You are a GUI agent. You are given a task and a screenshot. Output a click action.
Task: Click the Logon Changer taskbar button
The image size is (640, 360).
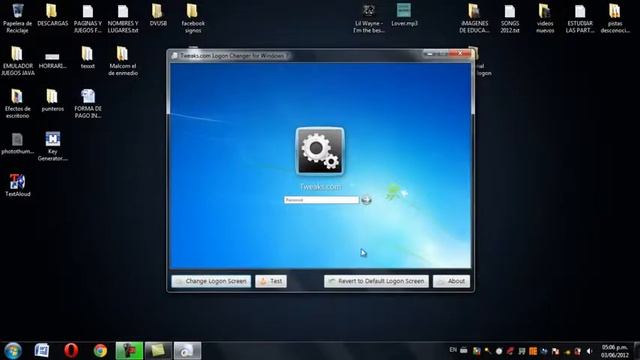tap(187, 351)
